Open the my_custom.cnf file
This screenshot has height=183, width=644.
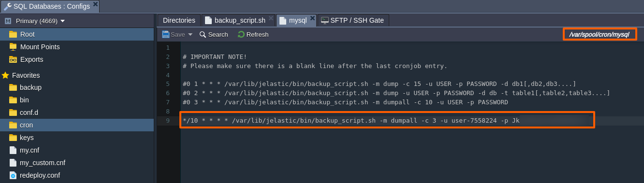tap(42, 163)
